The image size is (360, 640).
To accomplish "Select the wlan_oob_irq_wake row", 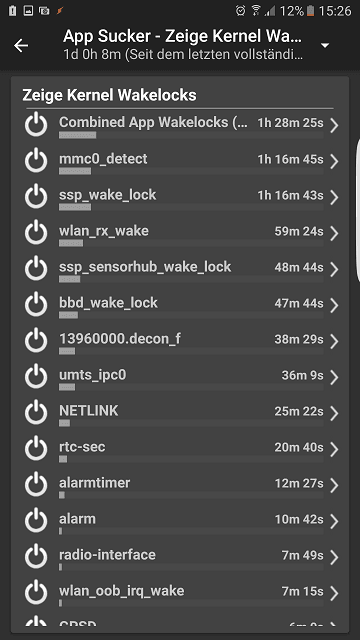I will pyautogui.click(x=180, y=592).
